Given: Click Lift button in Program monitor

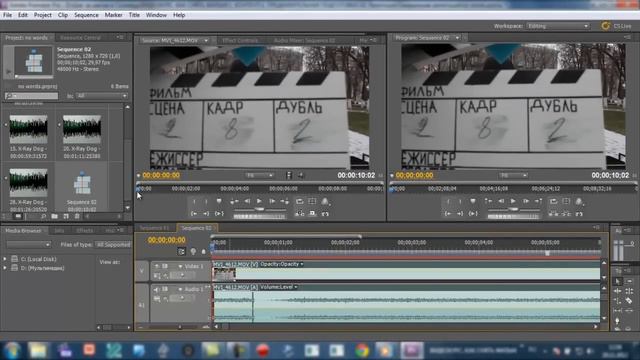Looking at the screenshot, I should [554, 213].
